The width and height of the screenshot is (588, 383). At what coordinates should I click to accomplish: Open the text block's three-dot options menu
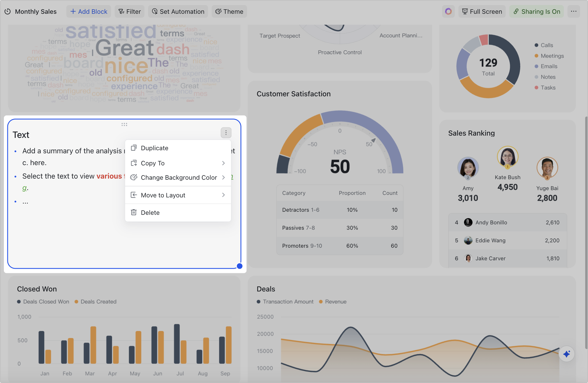(226, 133)
